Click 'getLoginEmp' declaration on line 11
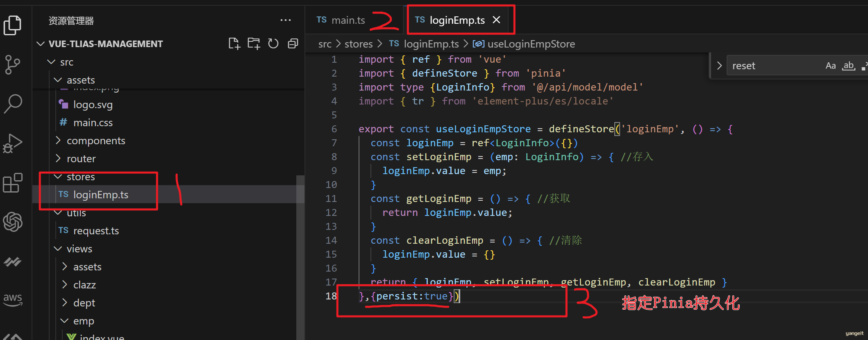The height and width of the screenshot is (340, 868). click(x=439, y=199)
